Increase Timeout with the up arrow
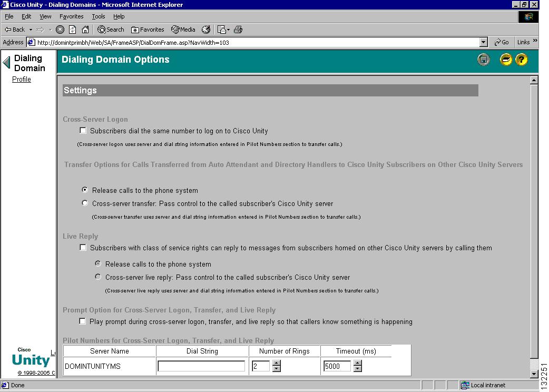 pos(357,363)
